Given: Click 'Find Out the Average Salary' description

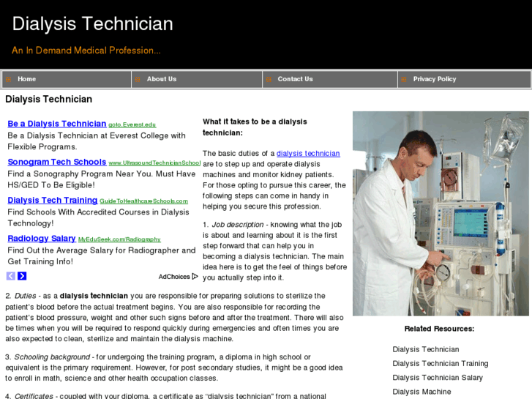Looking at the screenshot, I should pos(102,256).
